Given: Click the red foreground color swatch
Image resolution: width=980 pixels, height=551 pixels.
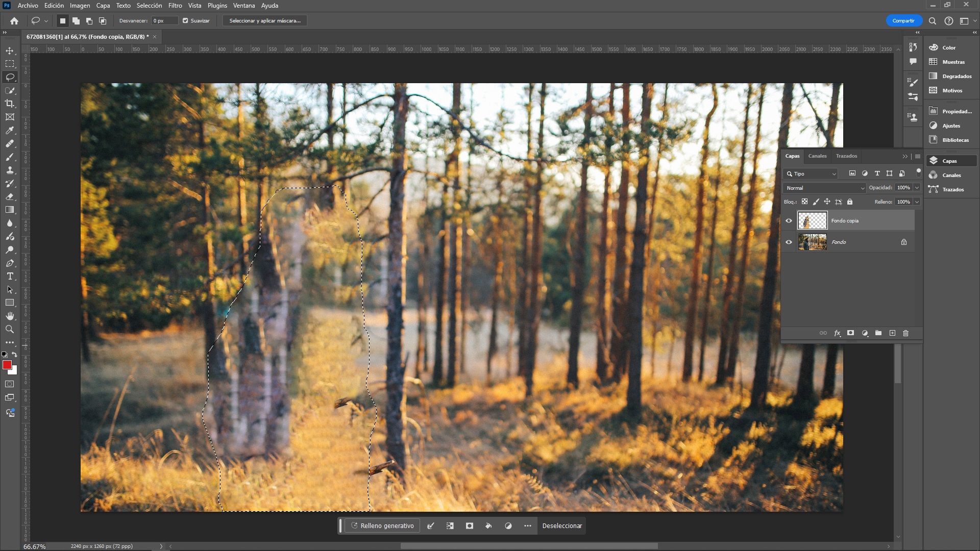Looking at the screenshot, I should [x=7, y=364].
